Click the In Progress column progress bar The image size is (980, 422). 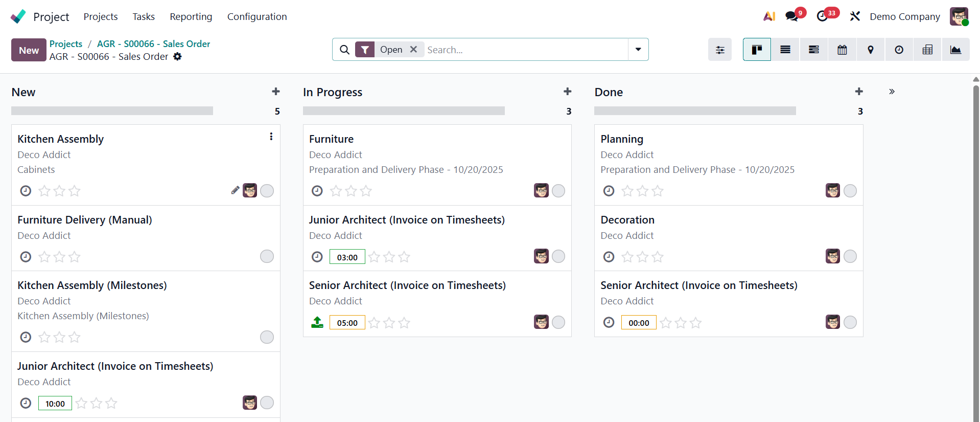(x=404, y=111)
